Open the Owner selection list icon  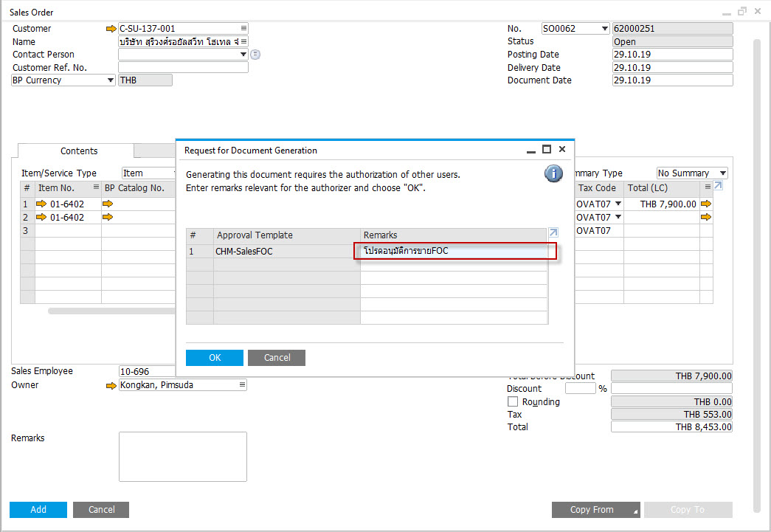[243, 384]
